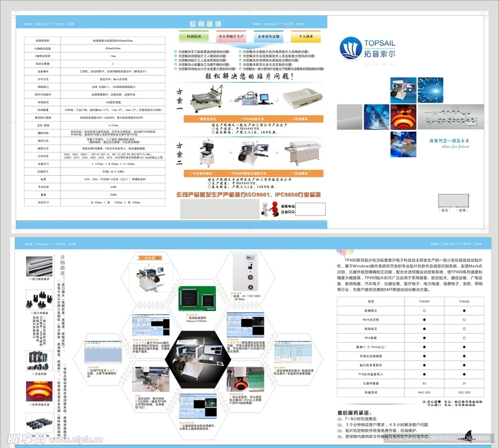
Task: Click the 机械矫正 row label
Action: click(371, 311)
